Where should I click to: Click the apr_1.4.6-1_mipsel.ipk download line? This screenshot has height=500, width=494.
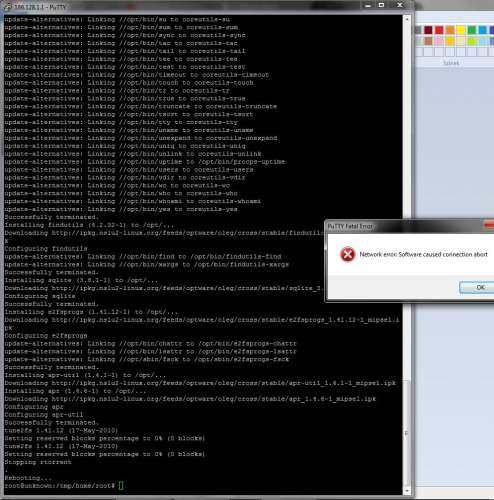click(190, 399)
